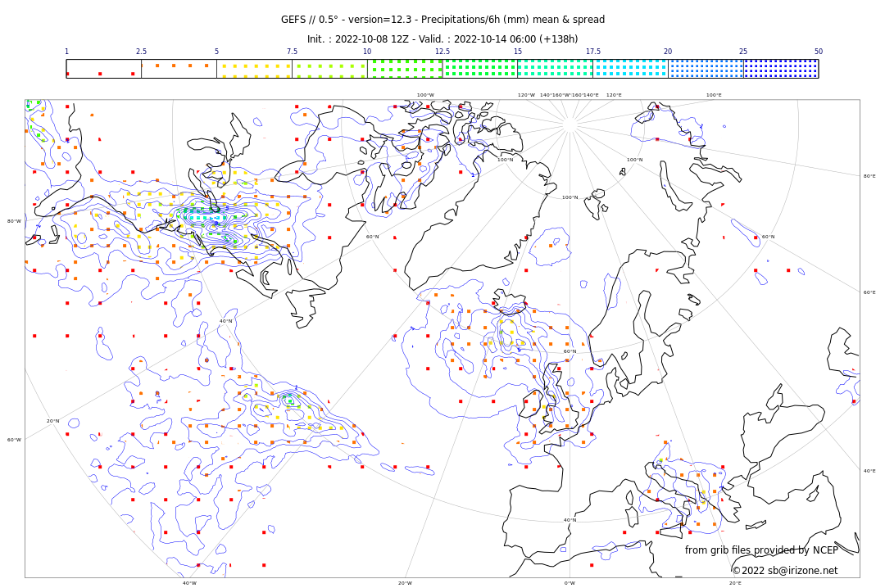
Task: Click the legend value 10
Action: 367,52
